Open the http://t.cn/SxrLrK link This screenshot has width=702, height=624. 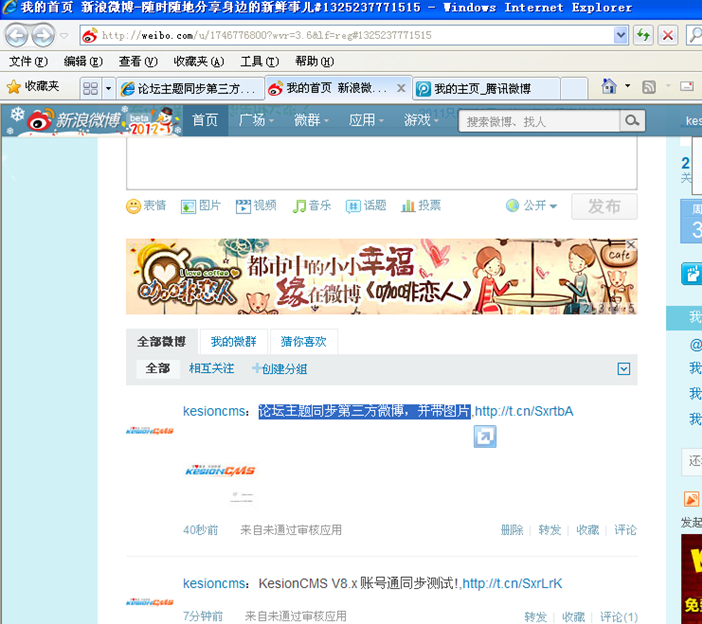point(512,584)
